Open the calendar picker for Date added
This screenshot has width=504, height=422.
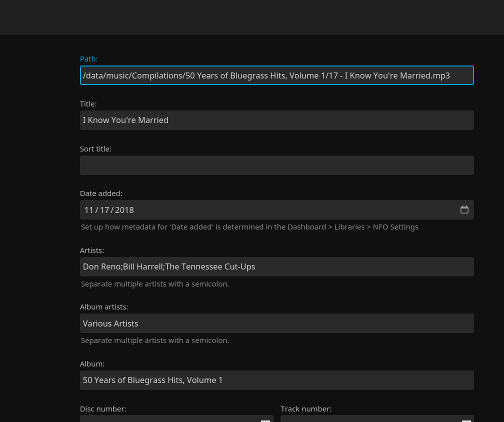(464, 209)
